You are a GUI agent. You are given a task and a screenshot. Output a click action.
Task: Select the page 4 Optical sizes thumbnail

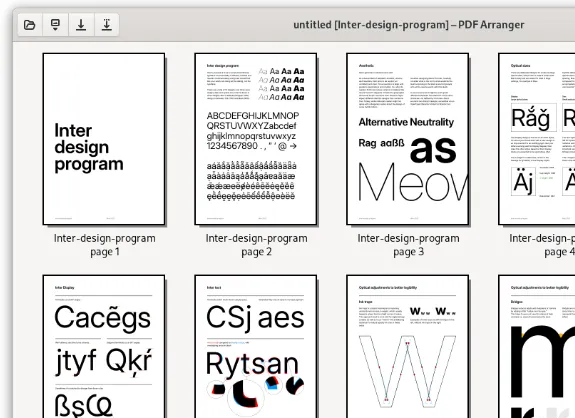pyautogui.click(x=536, y=139)
